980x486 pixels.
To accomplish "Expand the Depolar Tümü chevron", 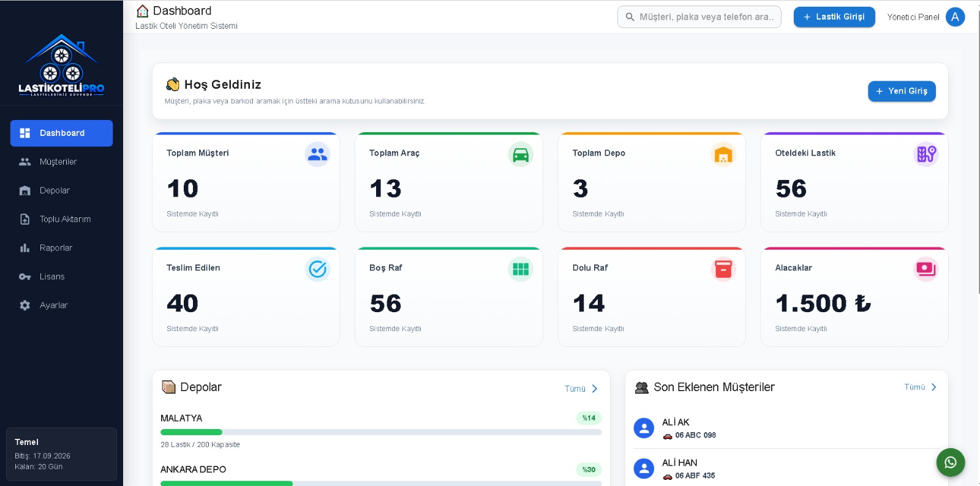I will (x=594, y=389).
